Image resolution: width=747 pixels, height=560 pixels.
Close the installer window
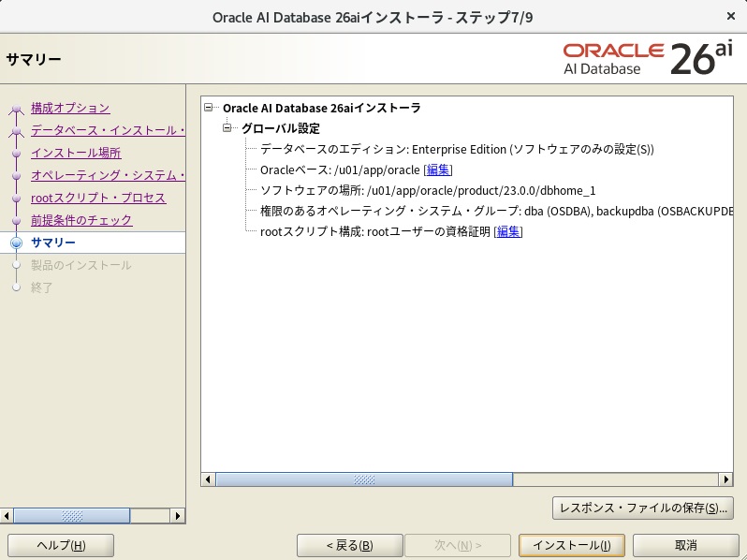point(731,16)
